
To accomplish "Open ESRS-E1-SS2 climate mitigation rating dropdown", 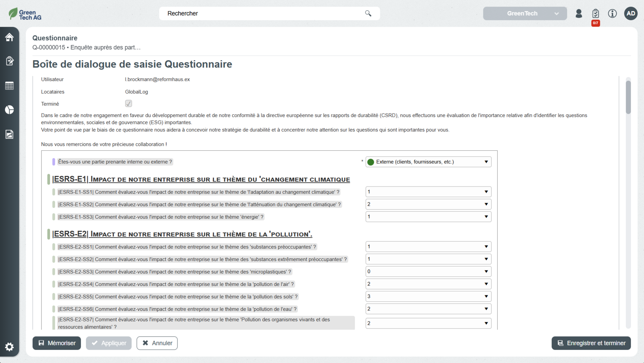I will coord(428,205).
